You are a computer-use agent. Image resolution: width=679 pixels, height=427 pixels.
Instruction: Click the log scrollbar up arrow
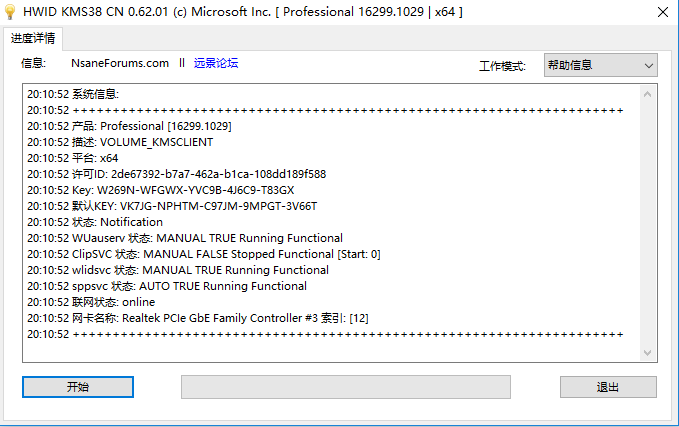[648, 93]
